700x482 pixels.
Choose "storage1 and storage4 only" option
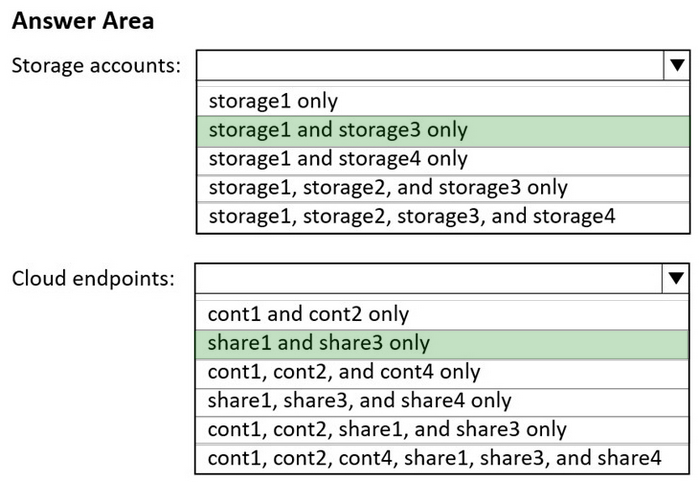(443, 160)
